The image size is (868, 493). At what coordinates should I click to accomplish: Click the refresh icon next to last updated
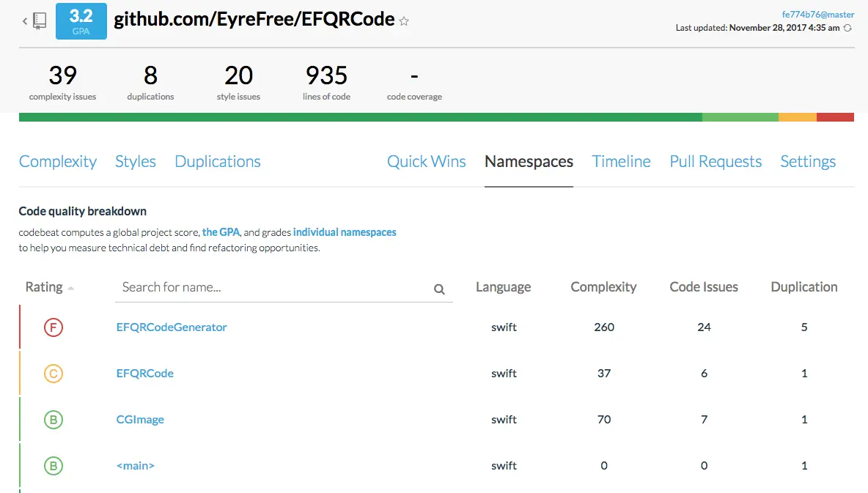pyautogui.click(x=847, y=28)
